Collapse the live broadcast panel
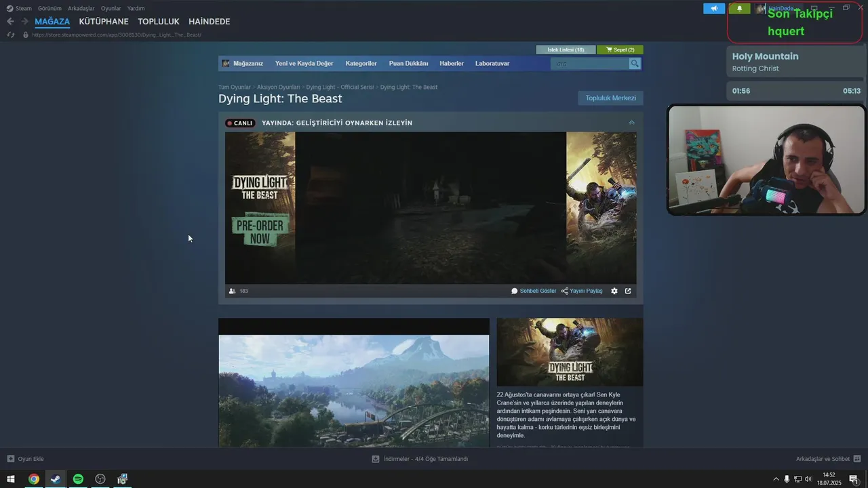 (x=631, y=123)
